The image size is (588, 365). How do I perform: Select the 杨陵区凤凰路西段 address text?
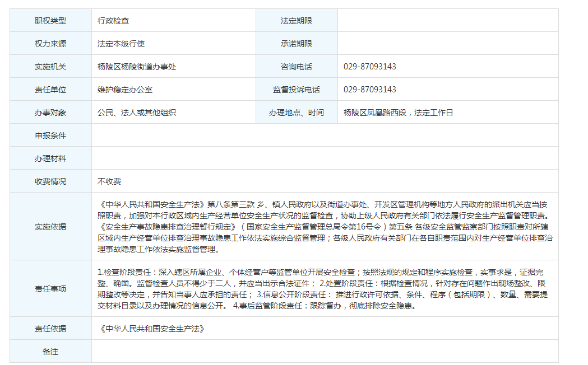coord(377,113)
